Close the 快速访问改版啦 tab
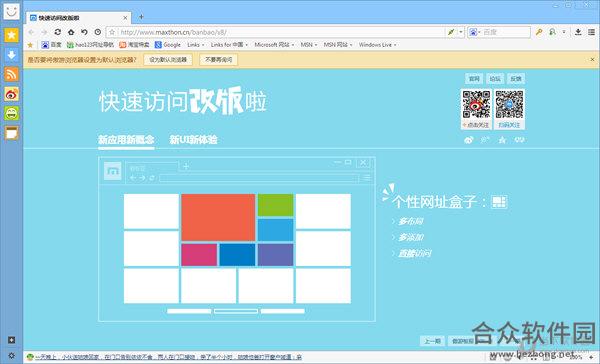Viewport: 600px width, 364px height. [x=125, y=18]
